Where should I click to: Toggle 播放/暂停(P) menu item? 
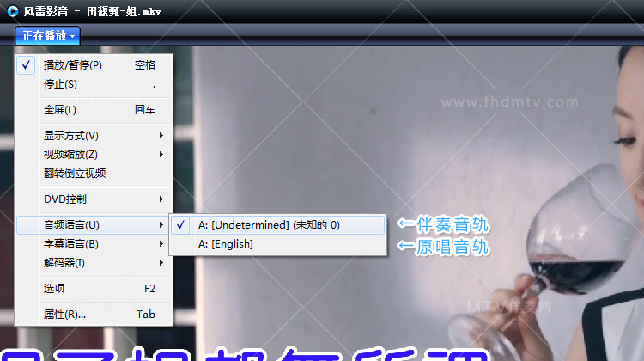pyautogui.click(x=94, y=65)
